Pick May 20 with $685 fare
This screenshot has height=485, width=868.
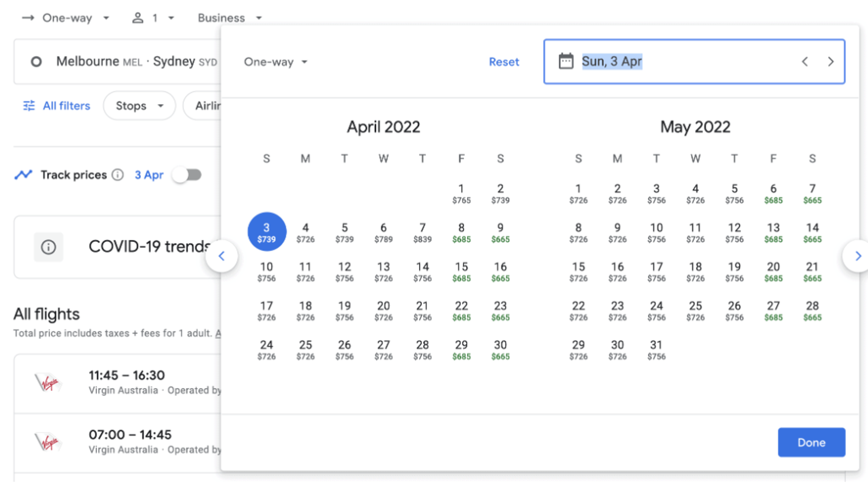[773, 272]
